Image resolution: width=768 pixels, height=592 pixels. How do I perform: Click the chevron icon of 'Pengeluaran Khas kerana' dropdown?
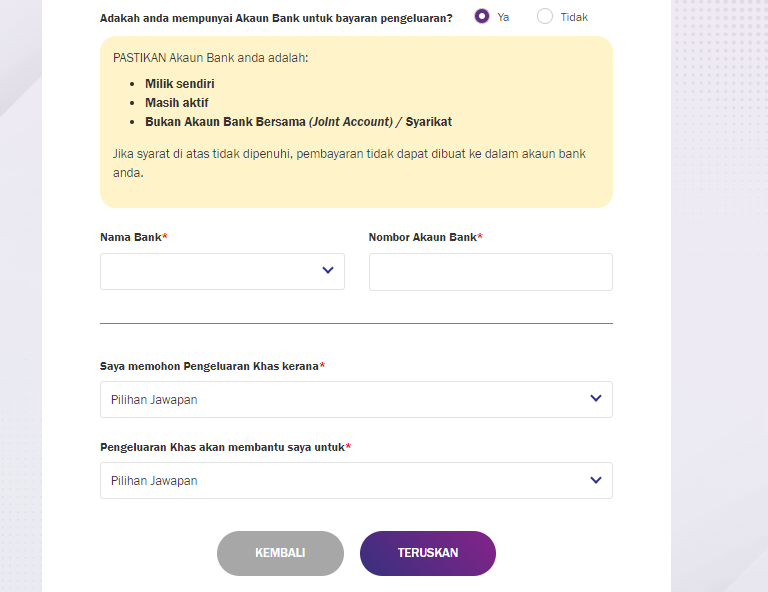[596, 398]
